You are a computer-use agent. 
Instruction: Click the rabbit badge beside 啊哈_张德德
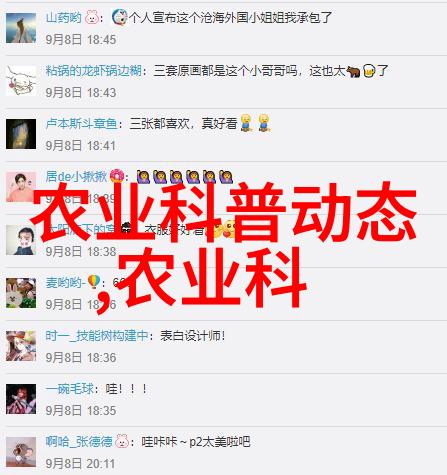[x=122, y=441]
